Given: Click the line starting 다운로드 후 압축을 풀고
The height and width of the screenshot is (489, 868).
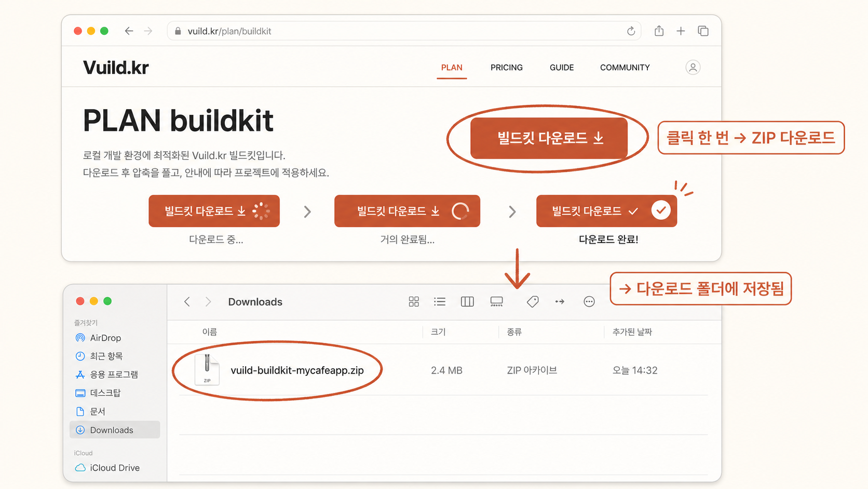Looking at the screenshot, I should click(206, 173).
